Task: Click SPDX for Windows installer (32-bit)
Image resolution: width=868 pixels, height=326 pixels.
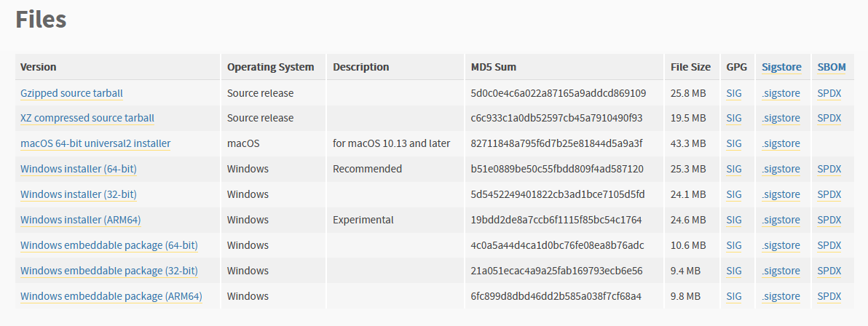Action: [829, 194]
